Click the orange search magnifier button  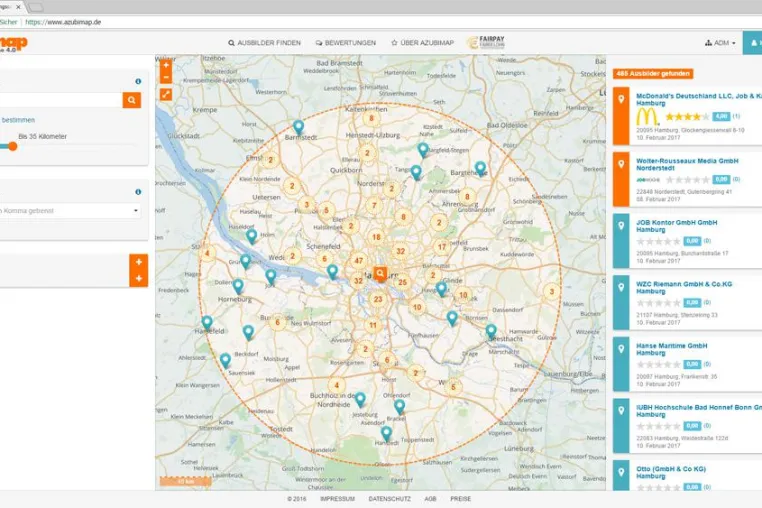(x=132, y=100)
